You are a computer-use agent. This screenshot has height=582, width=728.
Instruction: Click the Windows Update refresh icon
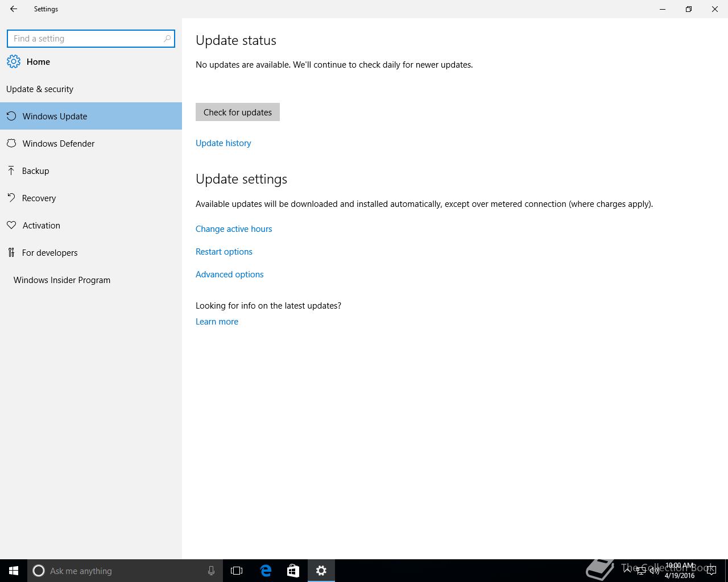click(x=11, y=116)
